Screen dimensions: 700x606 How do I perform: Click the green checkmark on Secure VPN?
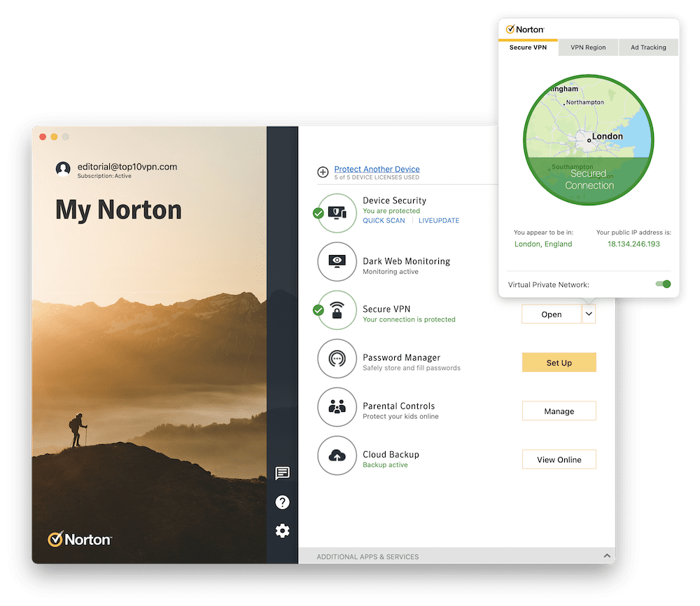(318, 310)
